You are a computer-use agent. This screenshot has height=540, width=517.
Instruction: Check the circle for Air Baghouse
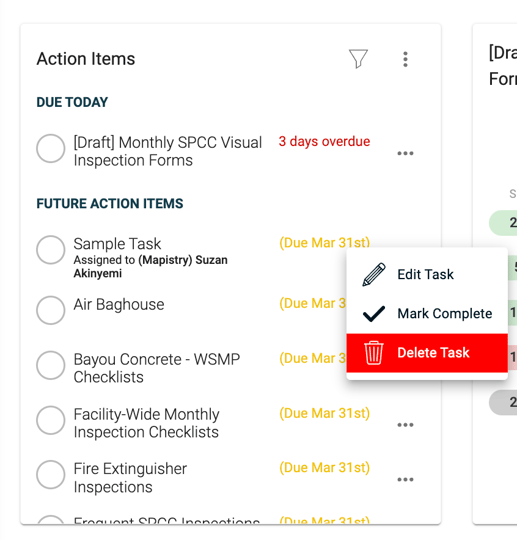(51, 310)
